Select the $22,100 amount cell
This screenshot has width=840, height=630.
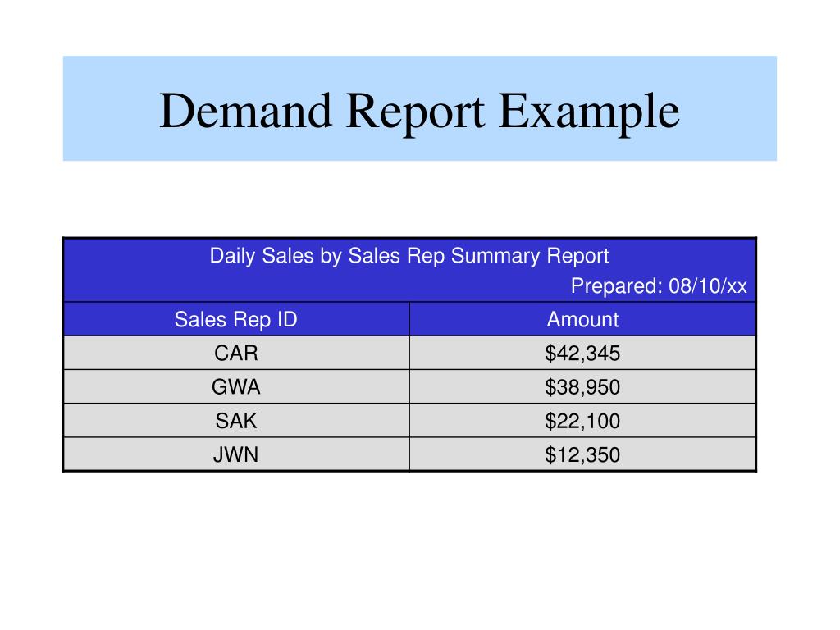click(582, 421)
